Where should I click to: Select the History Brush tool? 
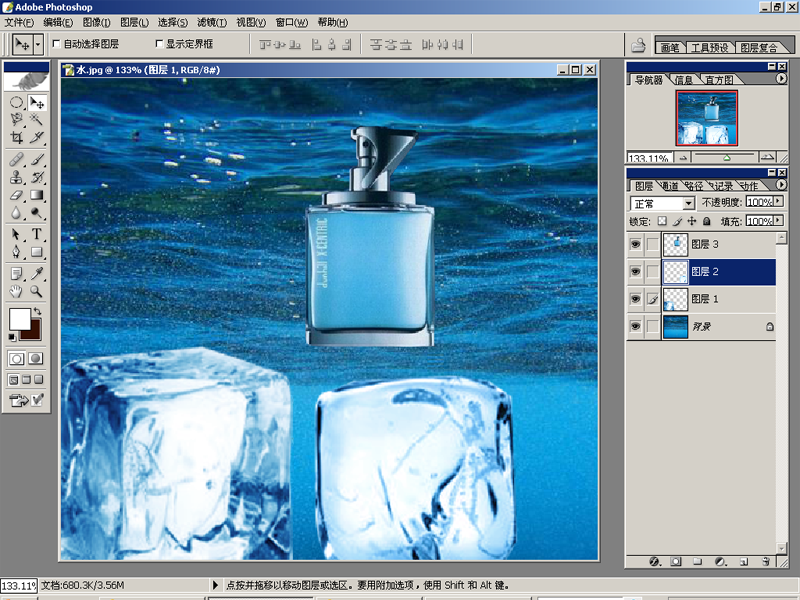[36, 177]
